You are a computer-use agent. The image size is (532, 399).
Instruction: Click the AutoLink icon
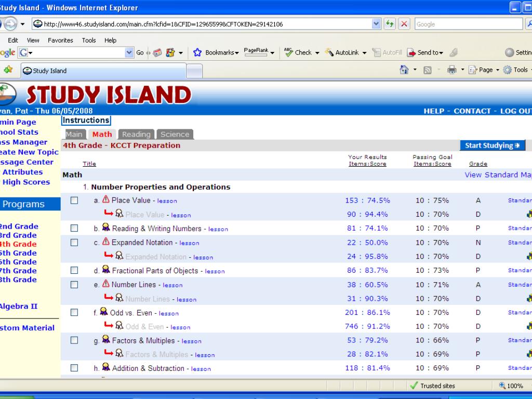tap(329, 52)
